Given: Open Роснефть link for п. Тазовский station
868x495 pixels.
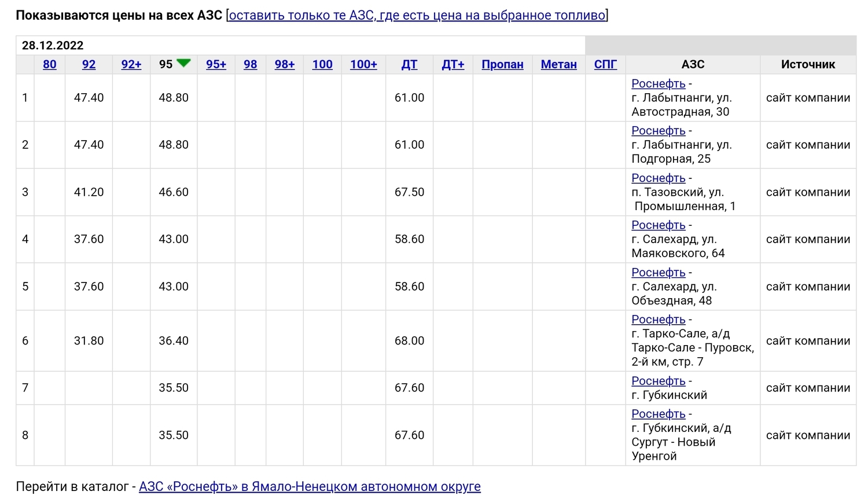Looking at the screenshot, I should [658, 178].
